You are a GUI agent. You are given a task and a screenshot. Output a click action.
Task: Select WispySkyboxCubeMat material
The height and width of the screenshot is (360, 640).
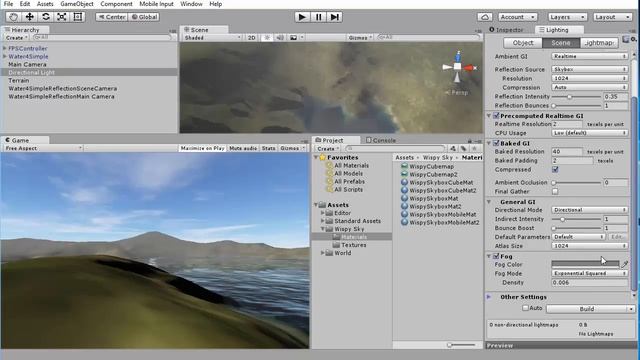(441, 182)
